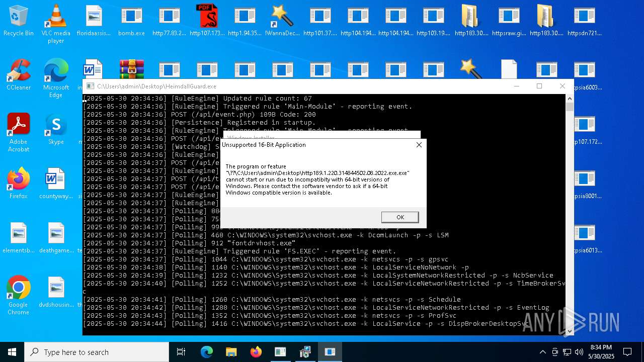Show hidden system tray icons
644x362 pixels.
(542, 352)
